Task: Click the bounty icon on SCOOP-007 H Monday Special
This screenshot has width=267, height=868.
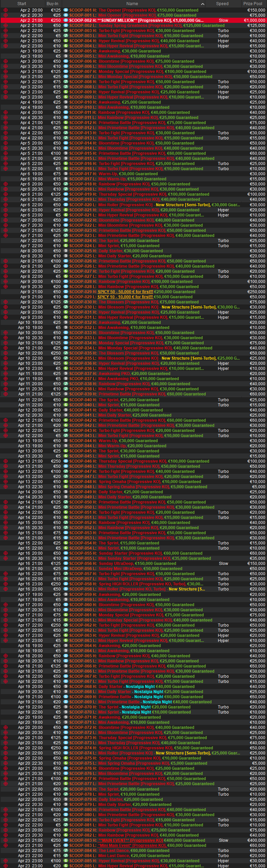Action: coord(5,72)
